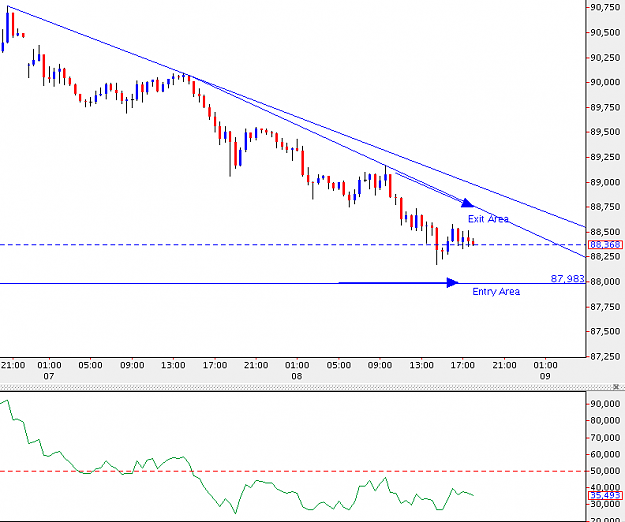Select the dashed blue current price line
This screenshot has width=625, height=522.
click(x=293, y=244)
